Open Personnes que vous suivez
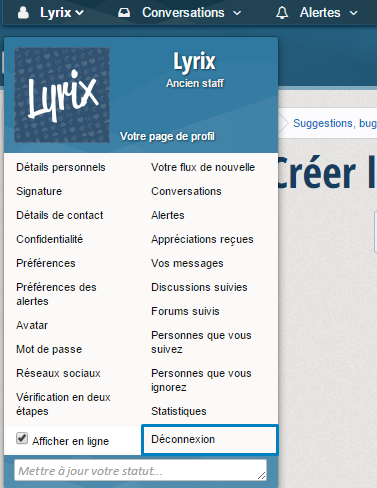Viewport: 377px width, 488px height. pyautogui.click(x=201, y=342)
